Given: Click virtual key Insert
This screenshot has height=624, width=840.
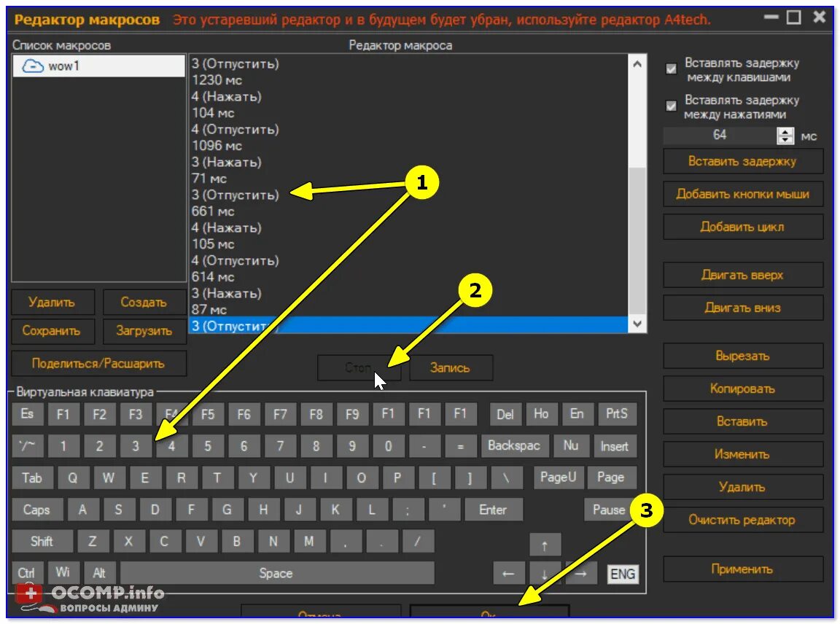Looking at the screenshot, I should pyautogui.click(x=615, y=446).
